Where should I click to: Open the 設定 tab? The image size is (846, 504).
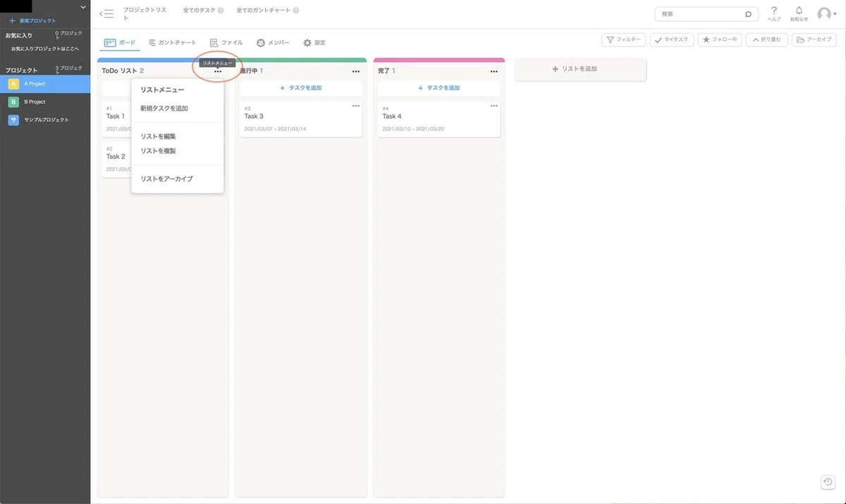pos(314,43)
